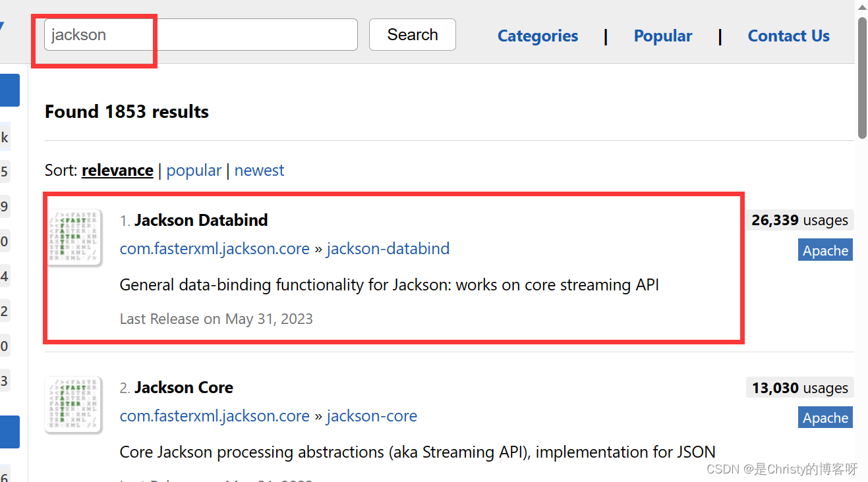Screen dimensions: 868x482
Task: Click the "Last Release on May 31, 2023" text
Action: click(x=216, y=319)
